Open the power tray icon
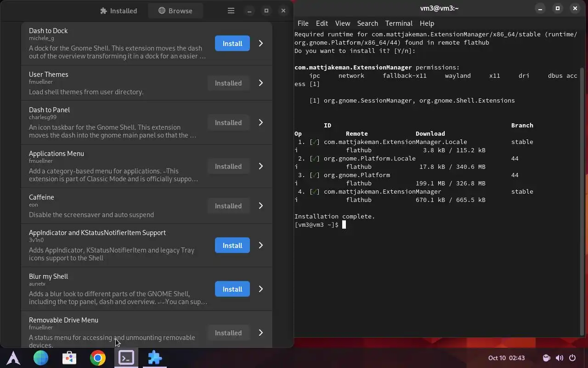The height and width of the screenshot is (368, 588). click(x=572, y=358)
